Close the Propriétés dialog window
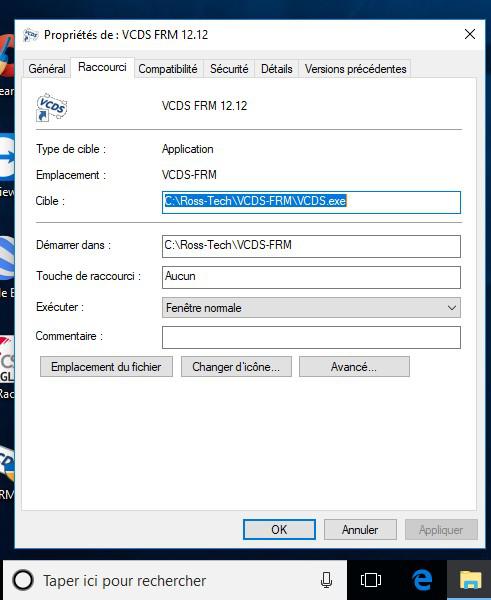 click(470, 34)
